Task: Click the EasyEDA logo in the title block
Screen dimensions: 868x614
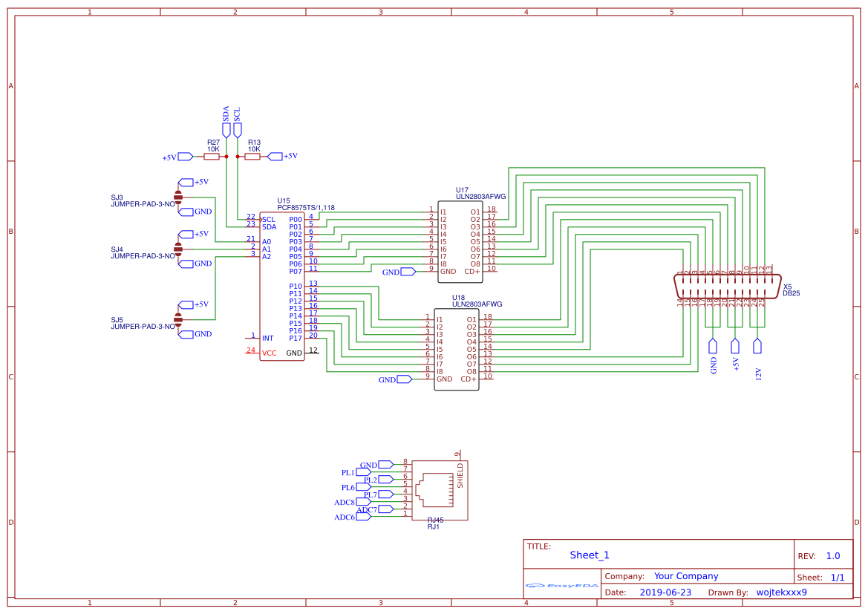Action: 561,586
